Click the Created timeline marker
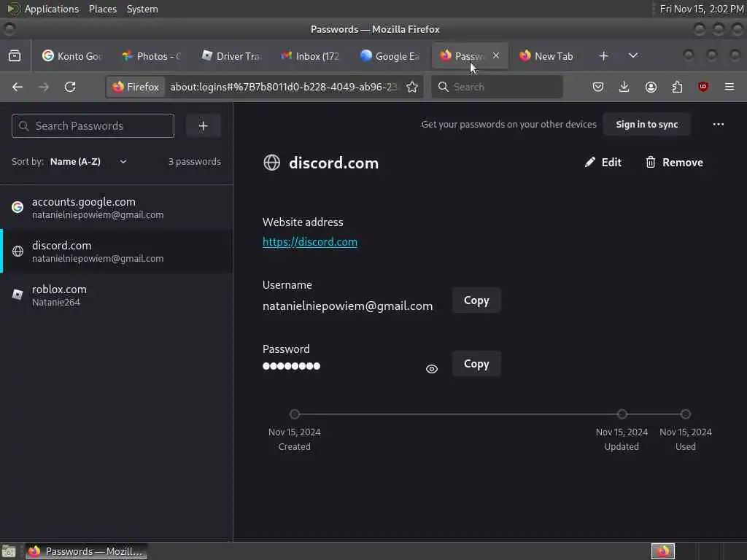 point(295,414)
